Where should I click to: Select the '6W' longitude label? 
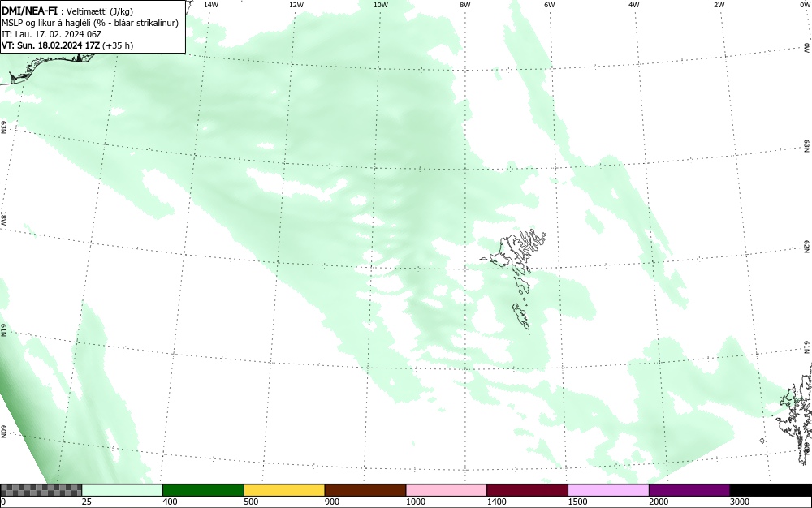[x=550, y=5]
